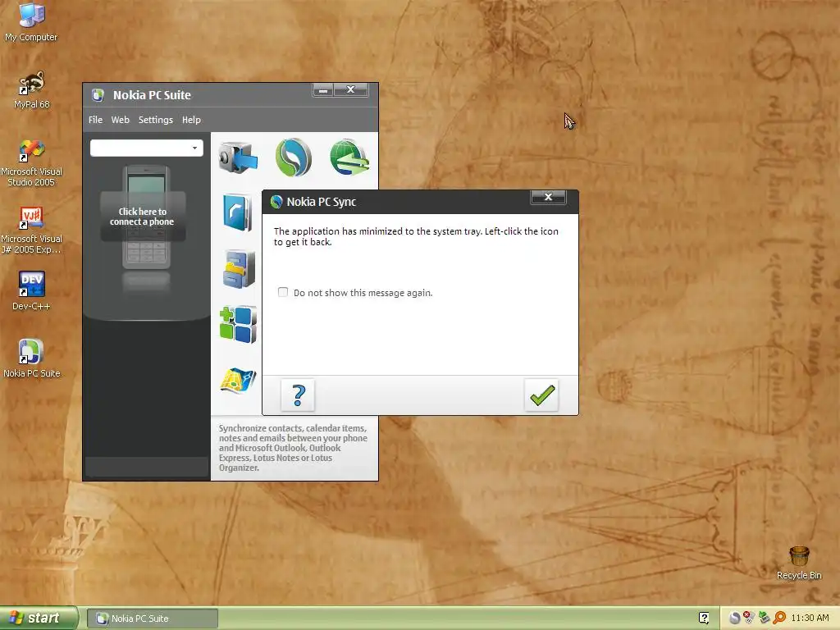
Task: Open the Help menu
Action: [x=191, y=120]
